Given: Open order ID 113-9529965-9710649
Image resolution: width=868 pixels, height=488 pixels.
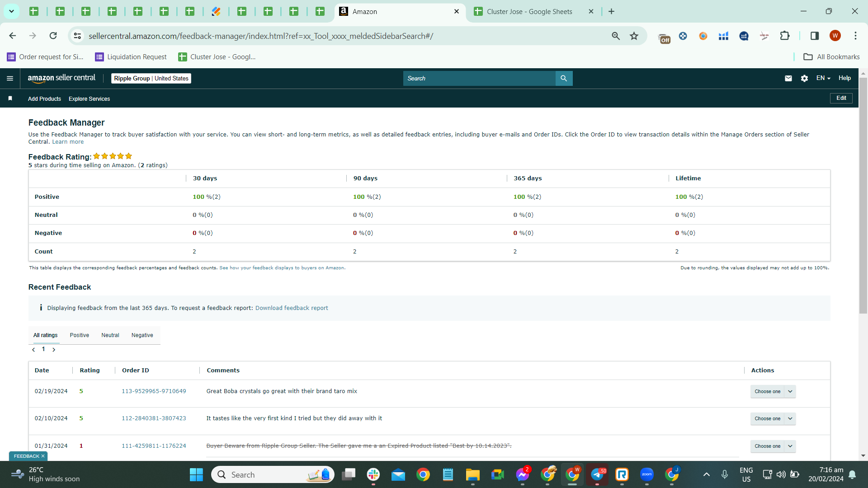Looking at the screenshot, I should click(x=154, y=391).
